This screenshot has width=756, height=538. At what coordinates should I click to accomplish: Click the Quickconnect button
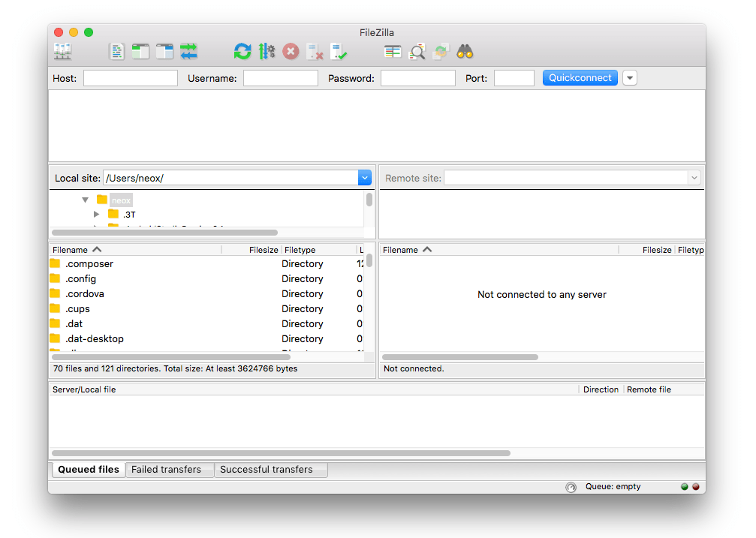(x=580, y=77)
